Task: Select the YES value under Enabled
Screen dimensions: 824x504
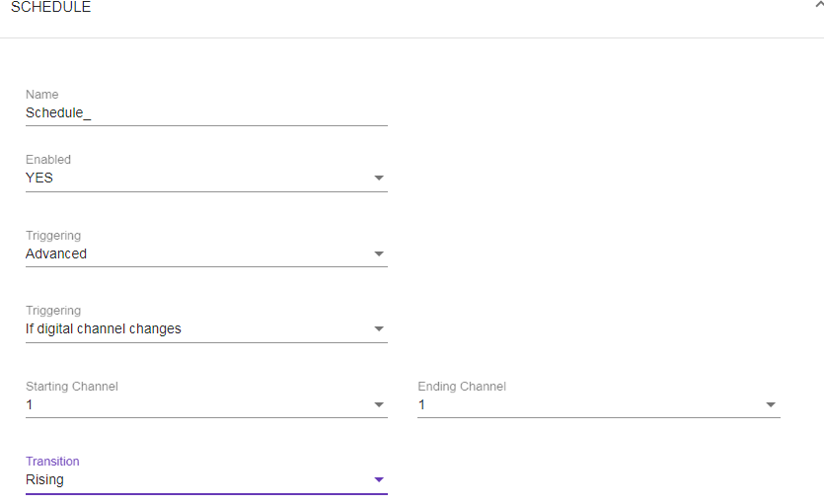Action: pyautogui.click(x=39, y=179)
